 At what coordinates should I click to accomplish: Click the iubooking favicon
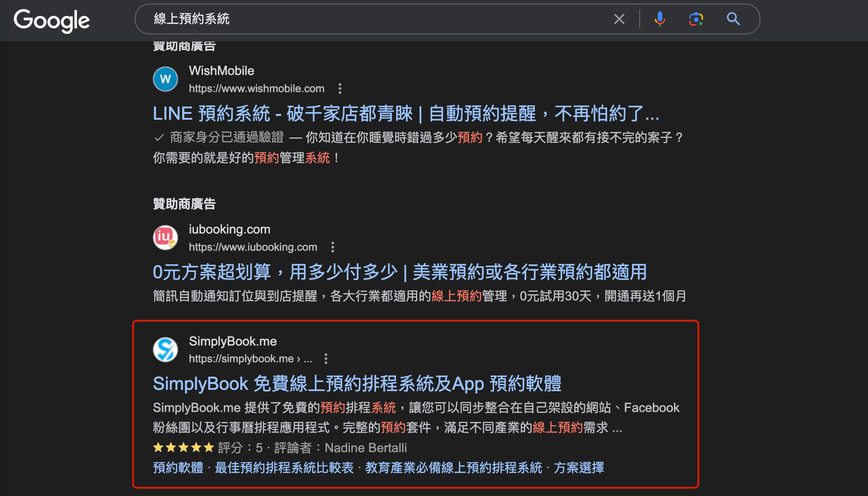tap(165, 238)
